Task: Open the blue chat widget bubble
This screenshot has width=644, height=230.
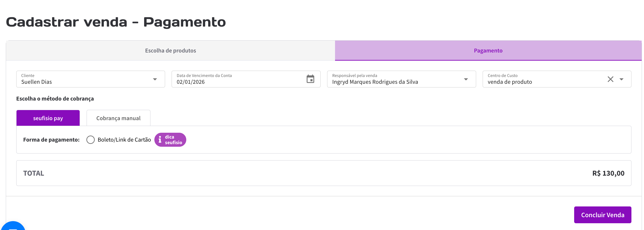Action: point(13,227)
